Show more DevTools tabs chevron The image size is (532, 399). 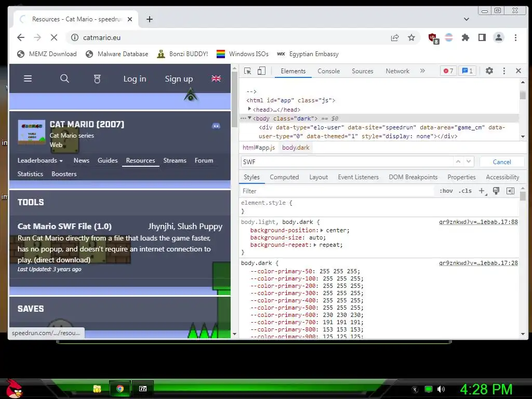click(x=422, y=71)
